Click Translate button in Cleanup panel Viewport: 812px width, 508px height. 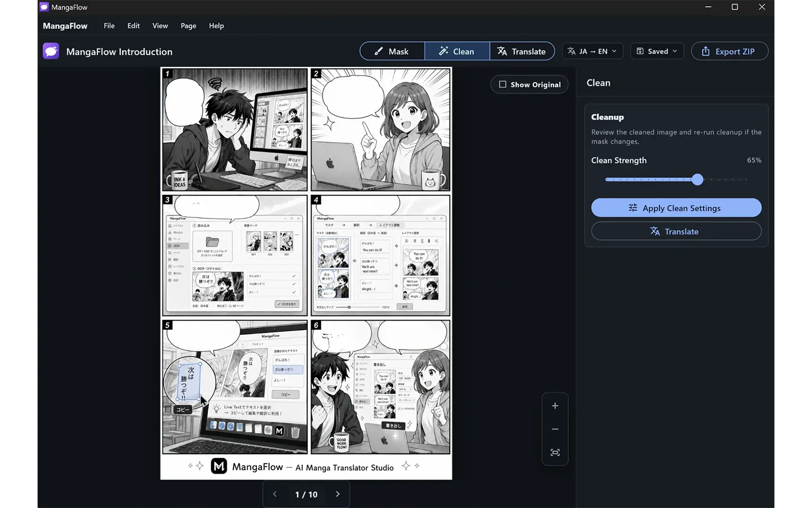coord(676,231)
